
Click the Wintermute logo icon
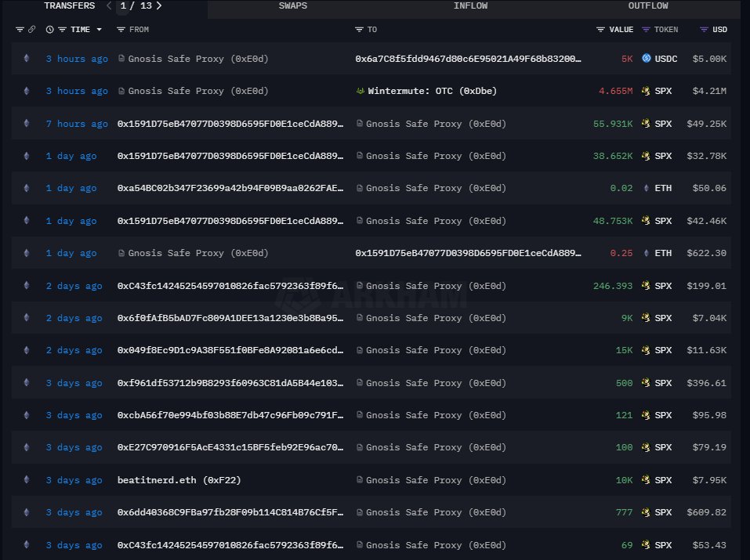pos(361,91)
